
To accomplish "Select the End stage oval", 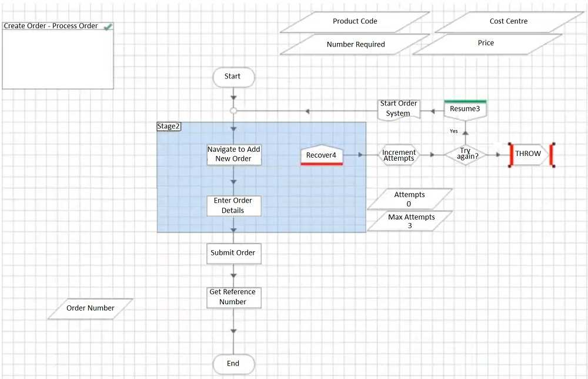I will [233, 364].
